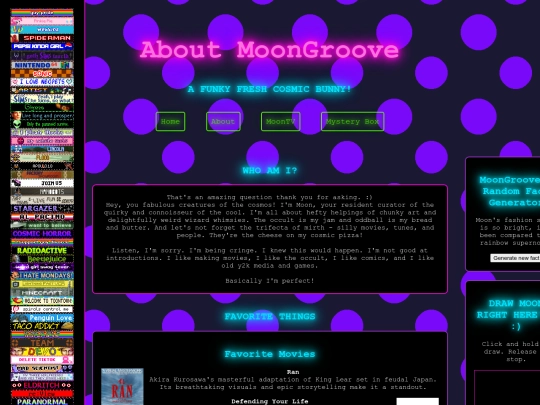Image resolution: width=540 pixels, height=405 pixels.
Task: Click the DELETE TIKTOK badge
Action: pos(42,360)
